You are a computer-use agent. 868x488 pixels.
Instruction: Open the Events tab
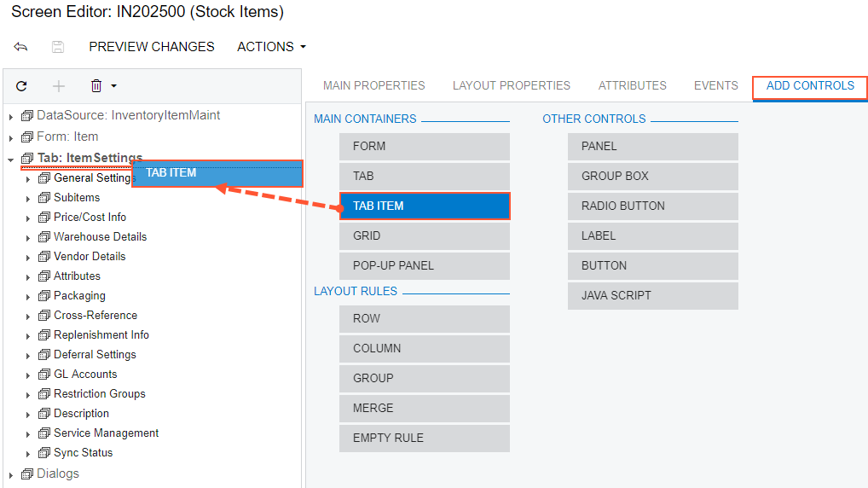pos(715,85)
